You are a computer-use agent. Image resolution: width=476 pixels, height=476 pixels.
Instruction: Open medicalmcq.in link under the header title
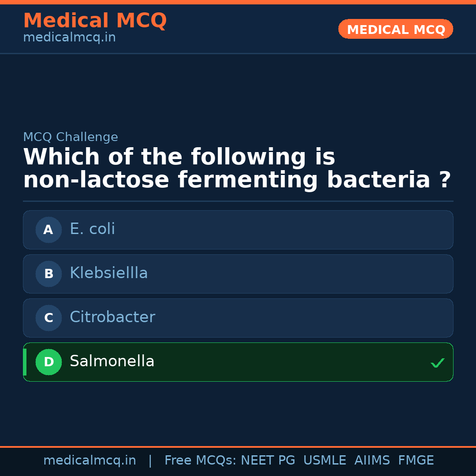pyautogui.click(x=69, y=38)
